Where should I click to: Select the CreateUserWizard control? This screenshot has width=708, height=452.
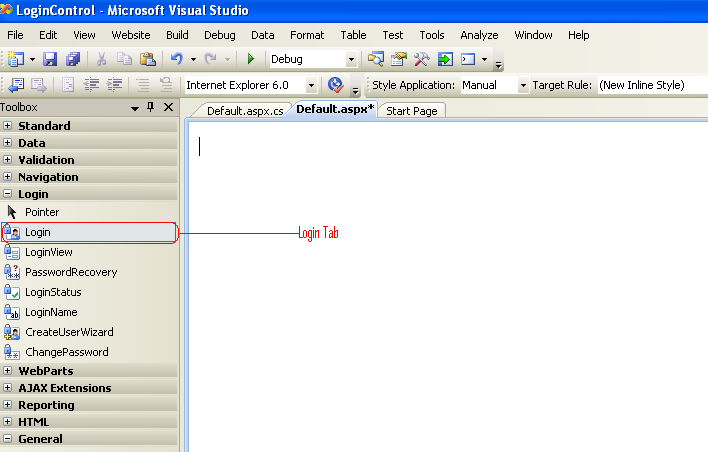point(88,332)
